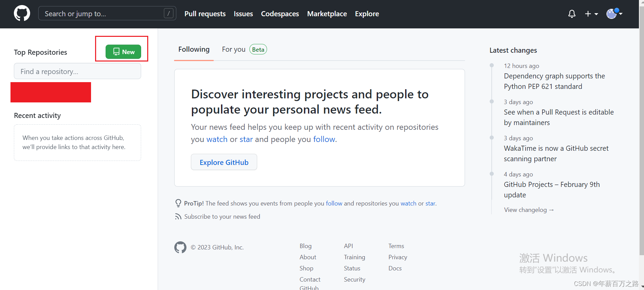Viewport: 644px width, 290px height.
Task: Click the 'Latest changes' heading
Action: tap(513, 50)
